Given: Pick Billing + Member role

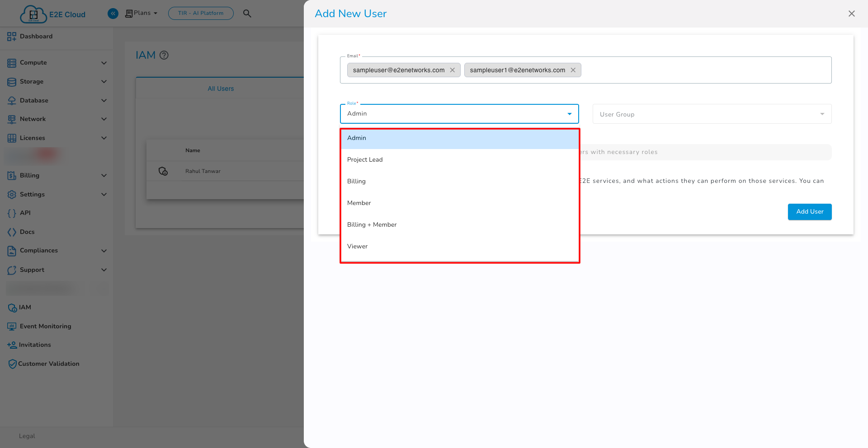Looking at the screenshot, I should pos(372,225).
